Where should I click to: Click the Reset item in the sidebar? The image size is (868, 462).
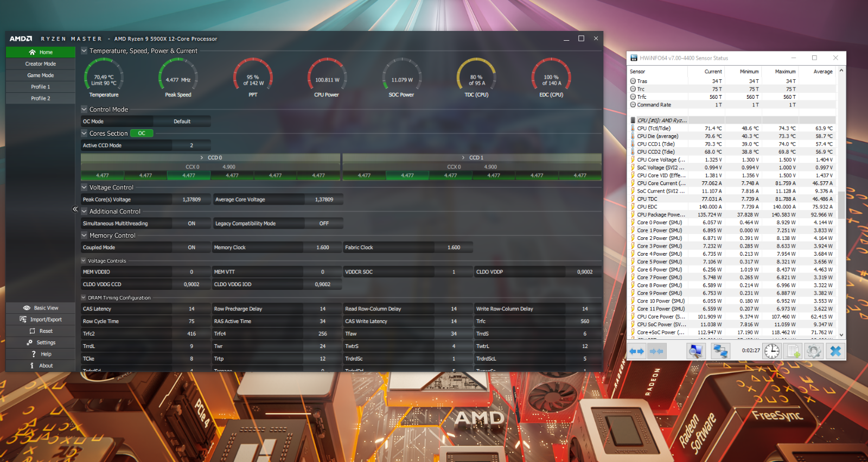pos(41,331)
